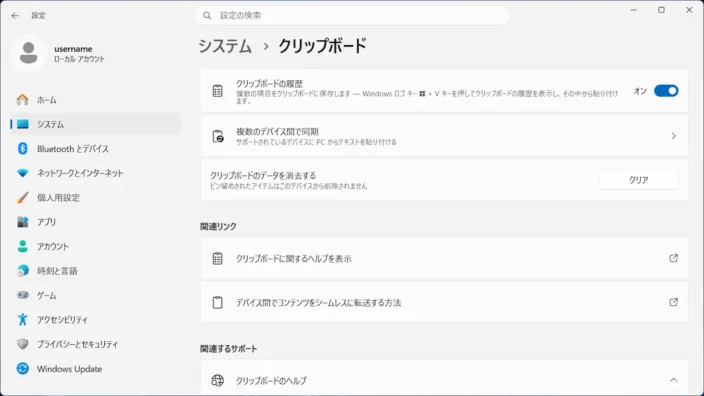This screenshot has height=396, width=704.
Task: Click the アカウント person icon
Action: (22, 246)
